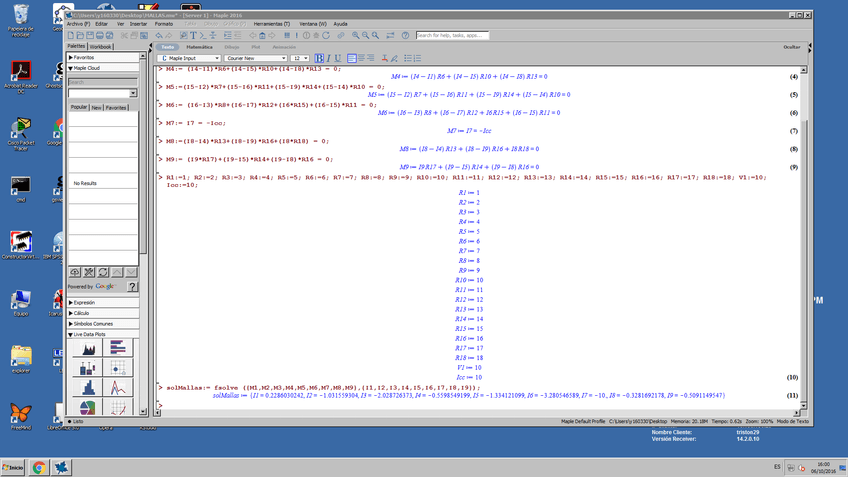Switch to Texto input mode

[168, 47]
